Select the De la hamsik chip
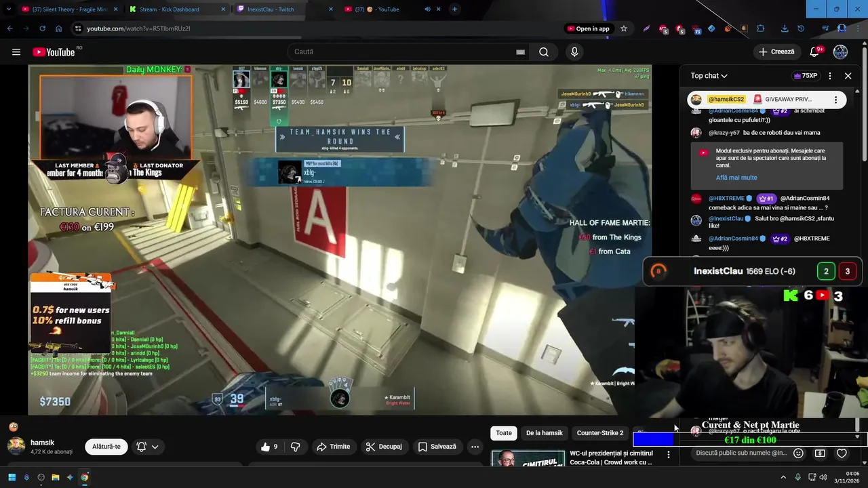The image size is (868, 488). tap(545, 433)
